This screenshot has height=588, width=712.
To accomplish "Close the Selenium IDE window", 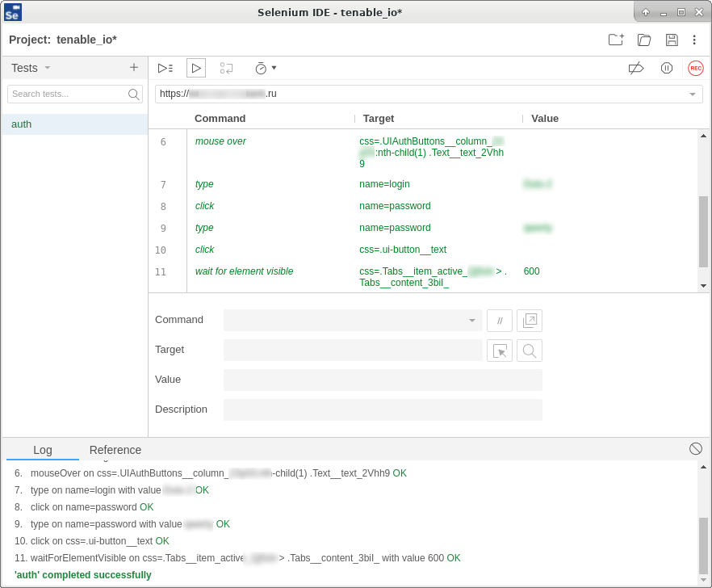I will [699, 12].
